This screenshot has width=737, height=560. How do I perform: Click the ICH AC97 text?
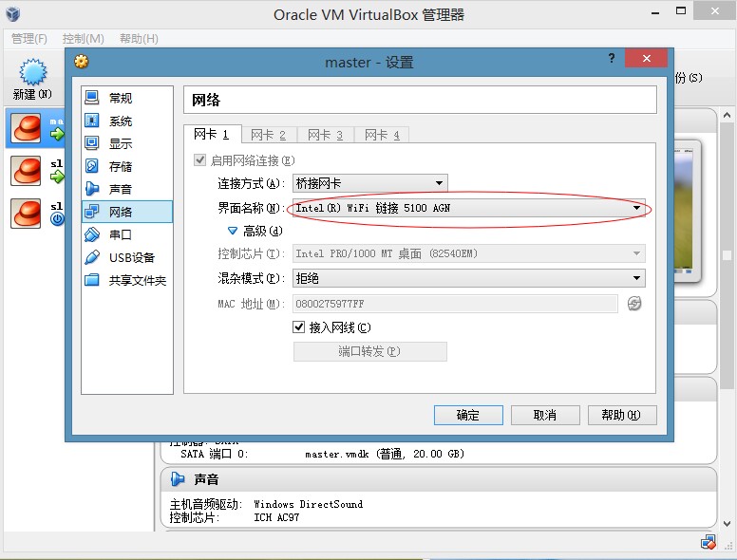(276, 517)
